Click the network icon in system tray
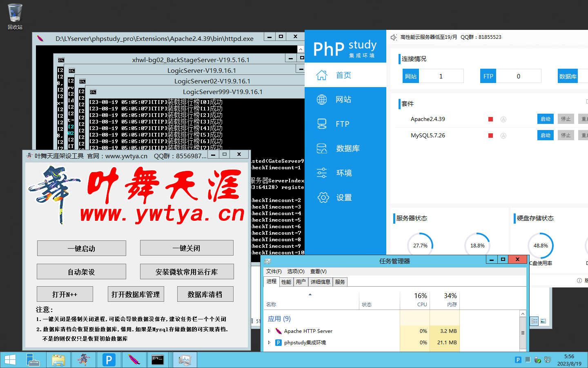This screenshot has width=588, height=368. 548,360
